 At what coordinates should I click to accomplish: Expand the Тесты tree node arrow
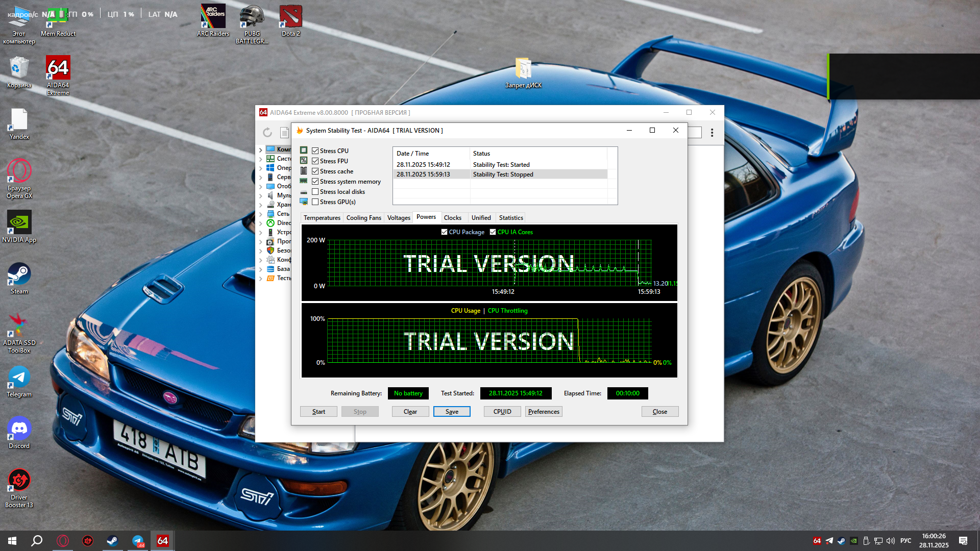[261, 279]
